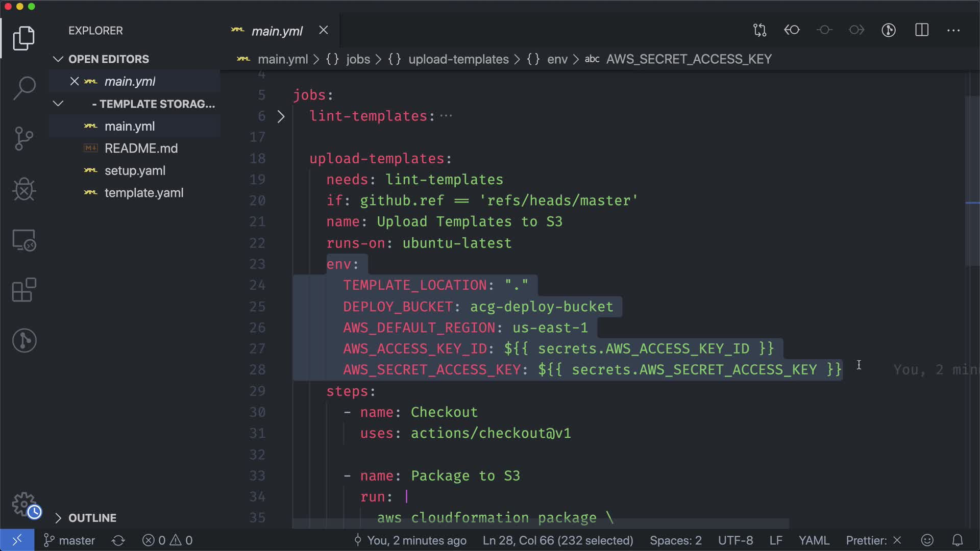Open the Extensions view
The image size is (980, 551).
[x=24, y=290]
